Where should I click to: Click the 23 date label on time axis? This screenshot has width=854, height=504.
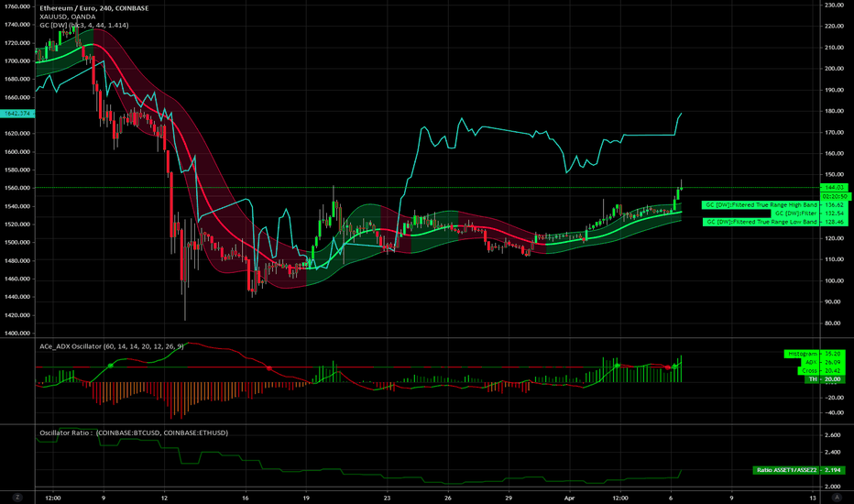(x=387, y=498)
